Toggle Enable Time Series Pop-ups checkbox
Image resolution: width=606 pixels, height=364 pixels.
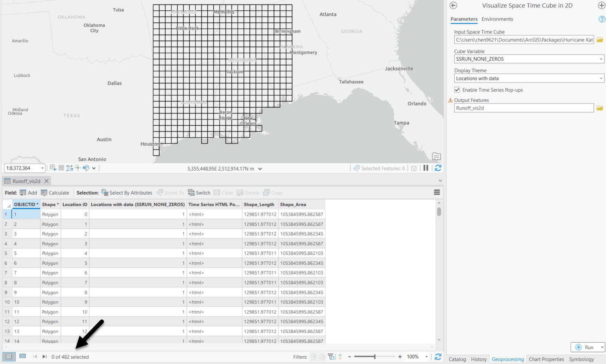[x=457, y=90]
